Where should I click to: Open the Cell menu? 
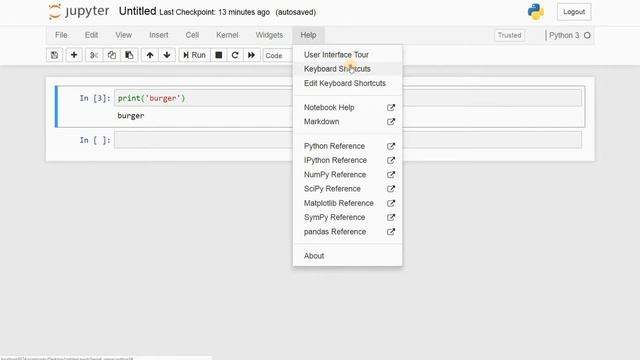click(192, 35)
